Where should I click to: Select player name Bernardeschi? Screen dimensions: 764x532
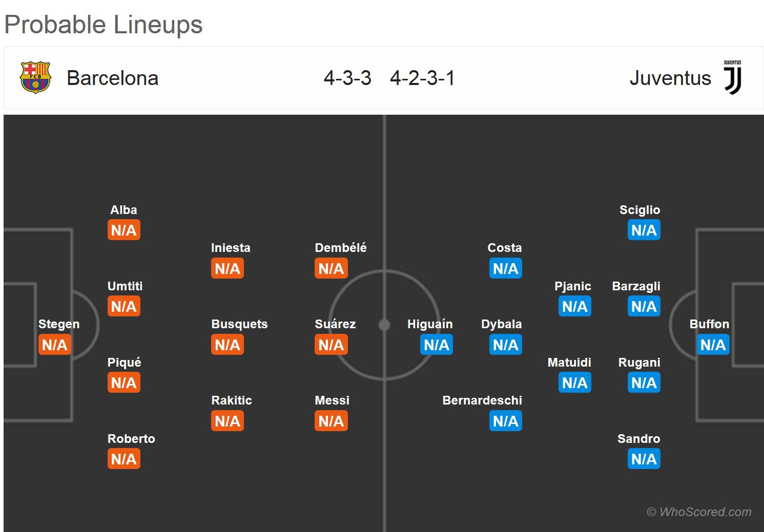482,400
